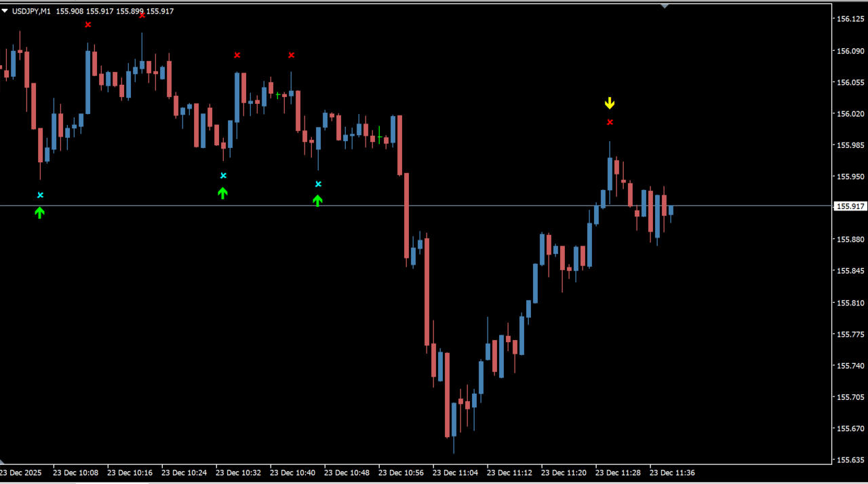Click the leftmost cyan x marker
Viewport: 868px width, 484px height.
coord(40,196)
